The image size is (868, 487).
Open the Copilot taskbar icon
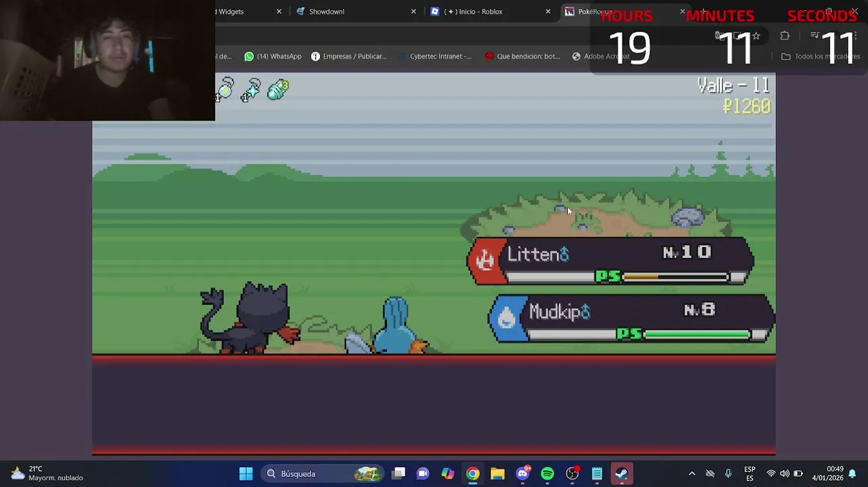tap(448, 473)
